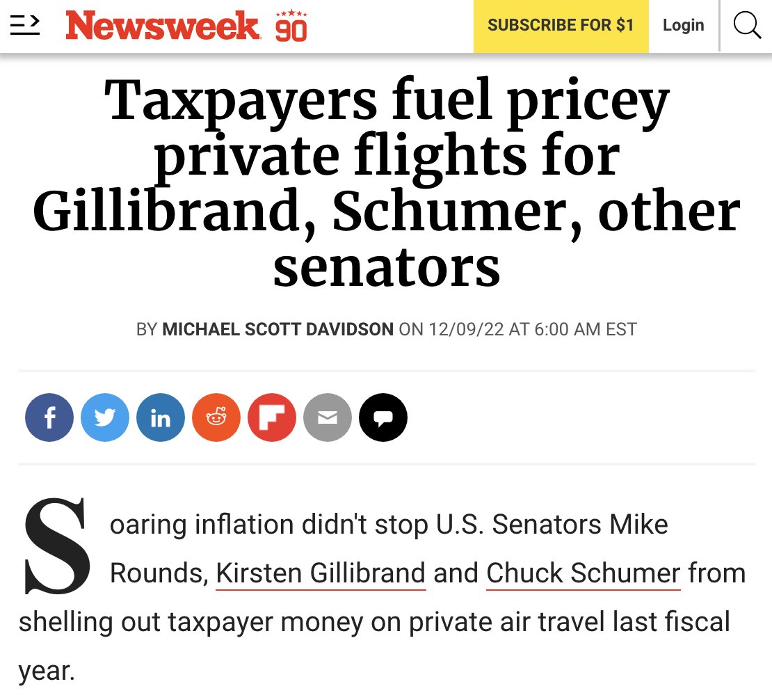Share the article on Reddit
The image size is (772, 700).
click(x=216, y=417)
